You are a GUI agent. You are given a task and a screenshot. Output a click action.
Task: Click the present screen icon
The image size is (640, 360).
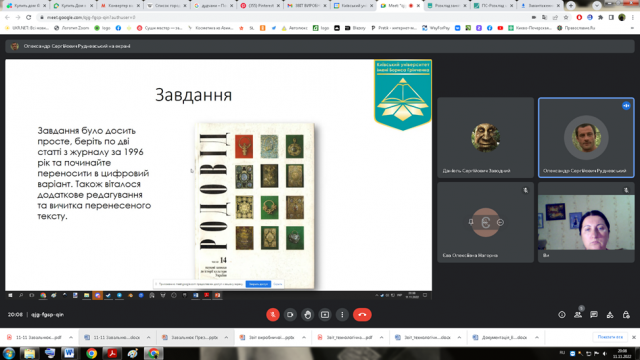point(325,315)
